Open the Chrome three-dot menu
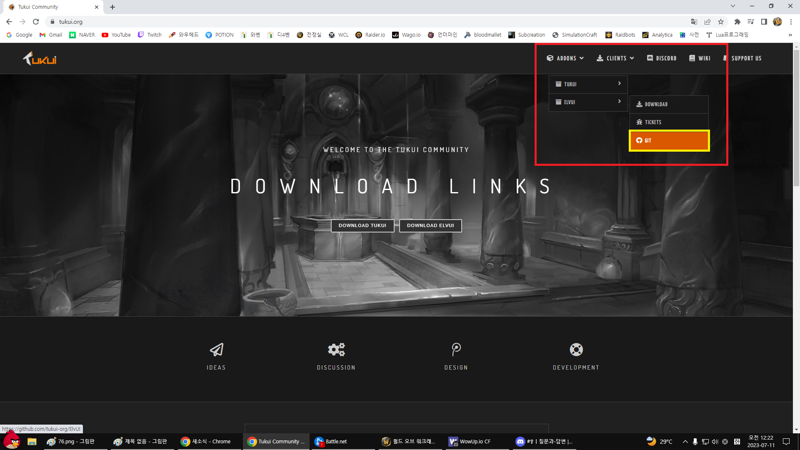This screenshot has width=800, height=450. point(791,22)
